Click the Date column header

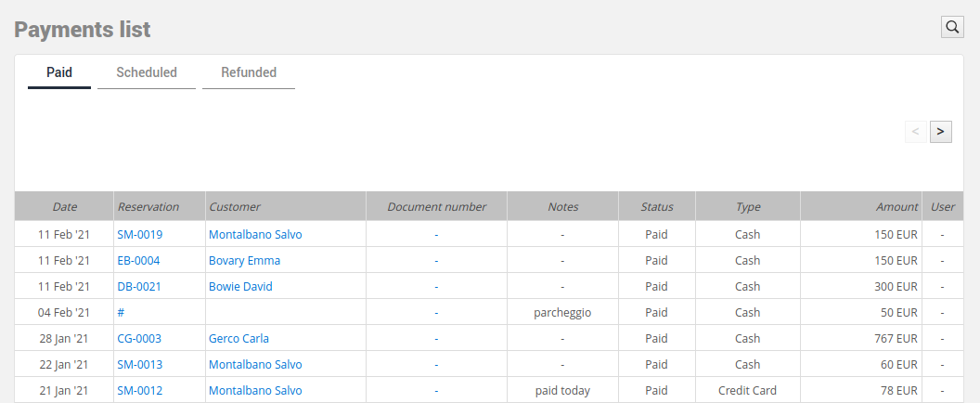(x=64, y=206)
